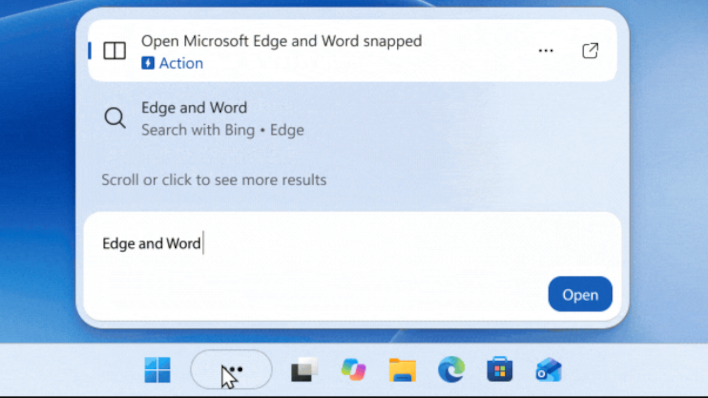Viewport: 708px width, 398px height.
Task: Open the Windows Start button
Action: pyautogui.click(x=157, y=370)
